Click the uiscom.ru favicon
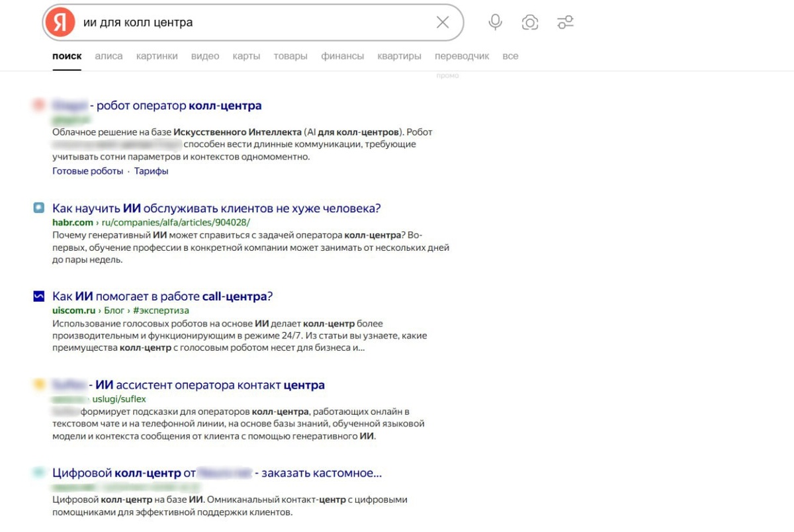 (39, 296)
